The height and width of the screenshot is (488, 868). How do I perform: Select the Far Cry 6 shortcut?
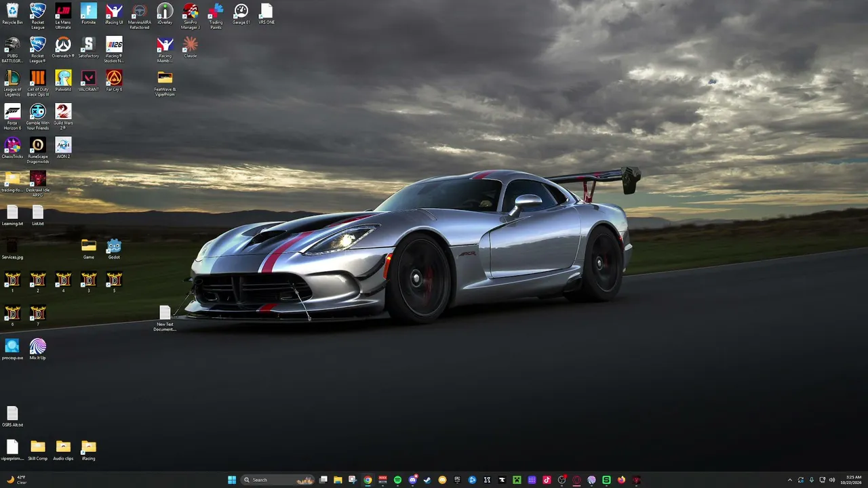tap(114, 81)
